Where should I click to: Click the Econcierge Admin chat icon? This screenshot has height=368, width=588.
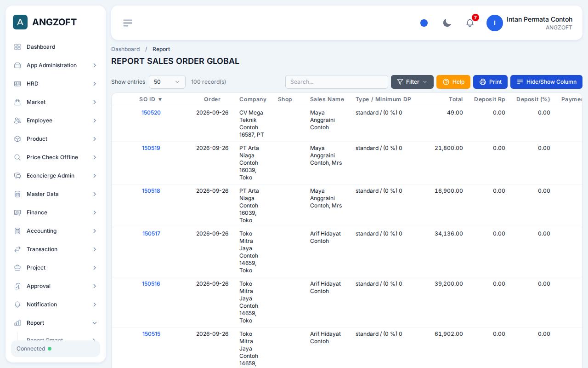click(17, 176)
